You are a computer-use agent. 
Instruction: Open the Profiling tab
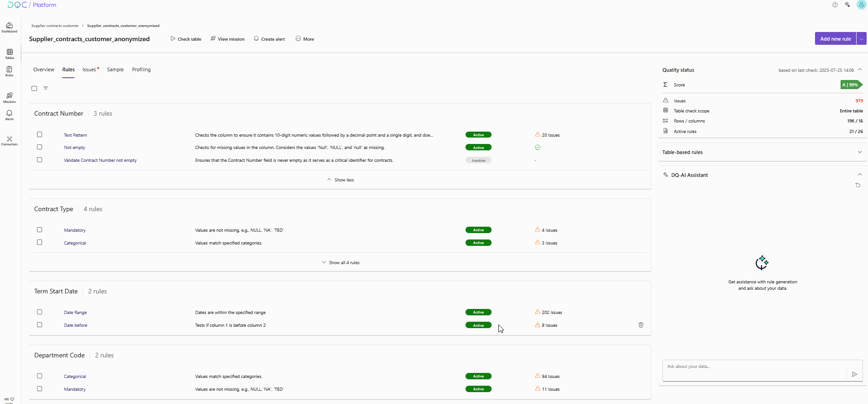pos(141,69)
